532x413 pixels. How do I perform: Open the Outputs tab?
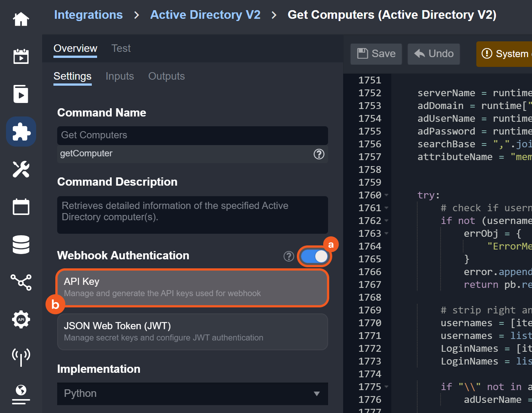pyautogui.click(x=166, y=76)
